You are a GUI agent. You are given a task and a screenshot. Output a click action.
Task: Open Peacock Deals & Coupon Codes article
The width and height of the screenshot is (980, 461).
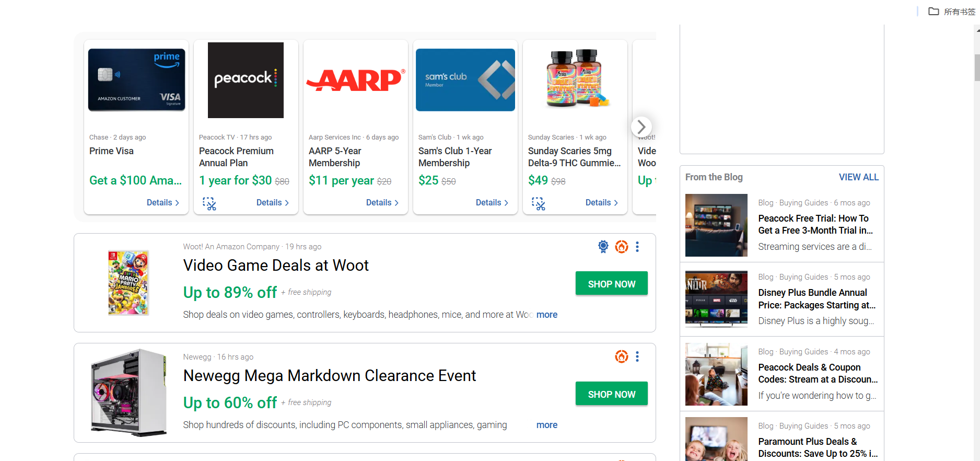818,373
